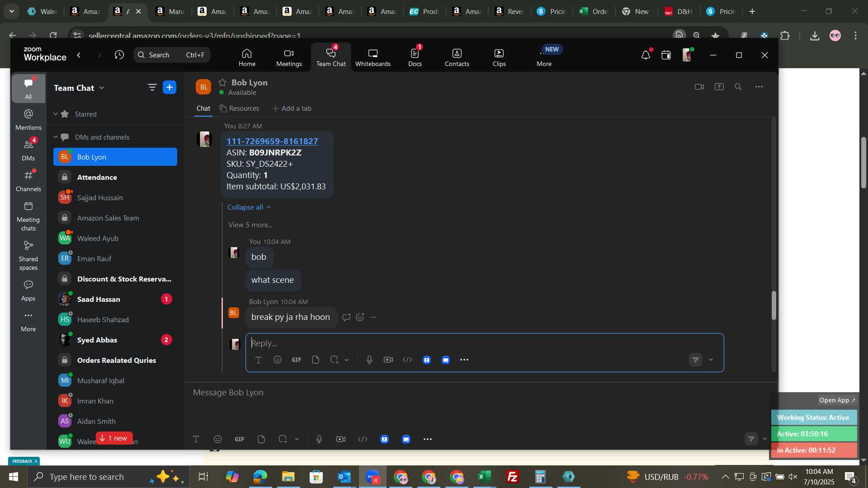Click Add a tab
The height and width of the screenshot is (488, 868).
click(x=292, y=108)
